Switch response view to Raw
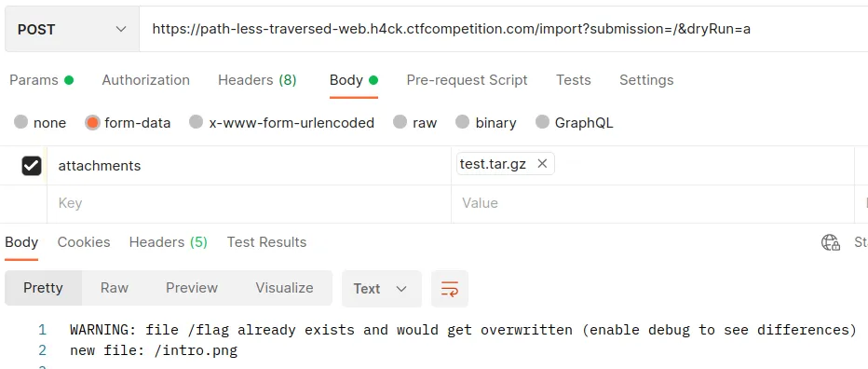This screenshot has height=369, width=868. [115, 288]
